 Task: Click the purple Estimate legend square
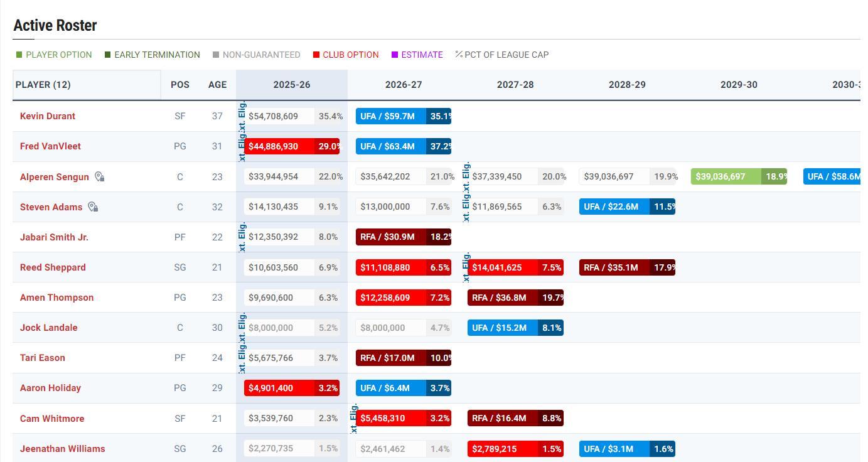click(395, 55)
